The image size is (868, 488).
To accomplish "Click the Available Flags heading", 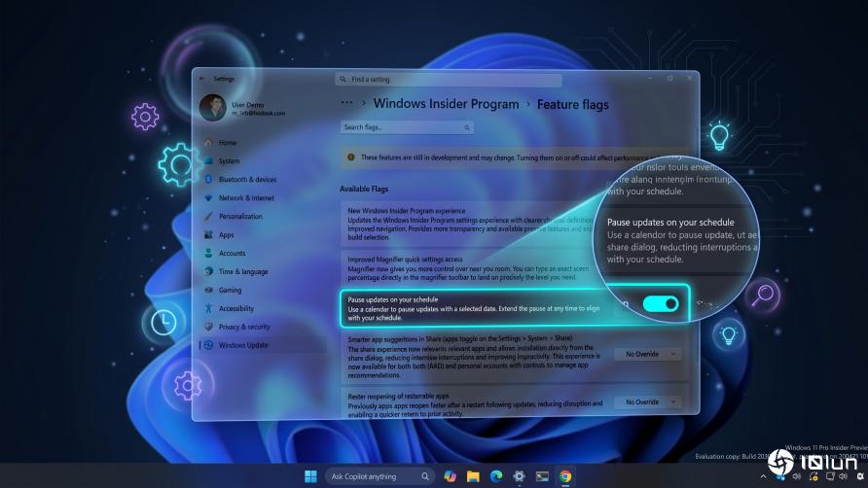I will (364, 190).
